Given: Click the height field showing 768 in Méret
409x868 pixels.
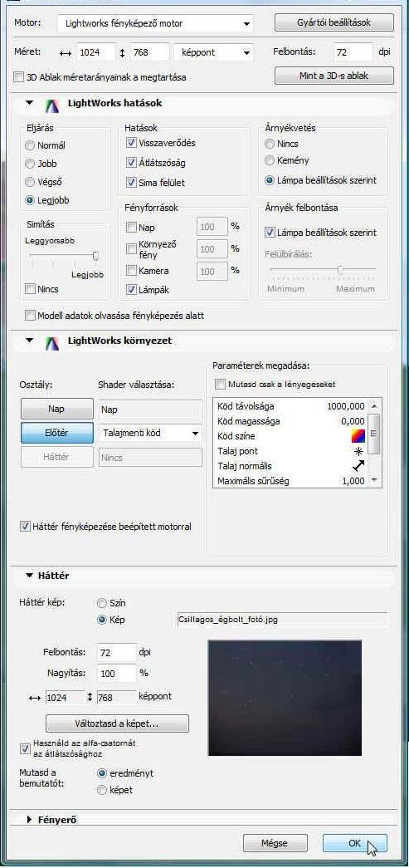Looking at the screenshot, I should point(150,53).
